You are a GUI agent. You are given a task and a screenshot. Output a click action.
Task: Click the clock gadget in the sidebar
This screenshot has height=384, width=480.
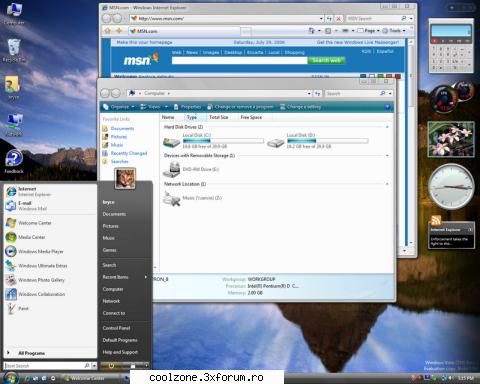click(451, 186)
